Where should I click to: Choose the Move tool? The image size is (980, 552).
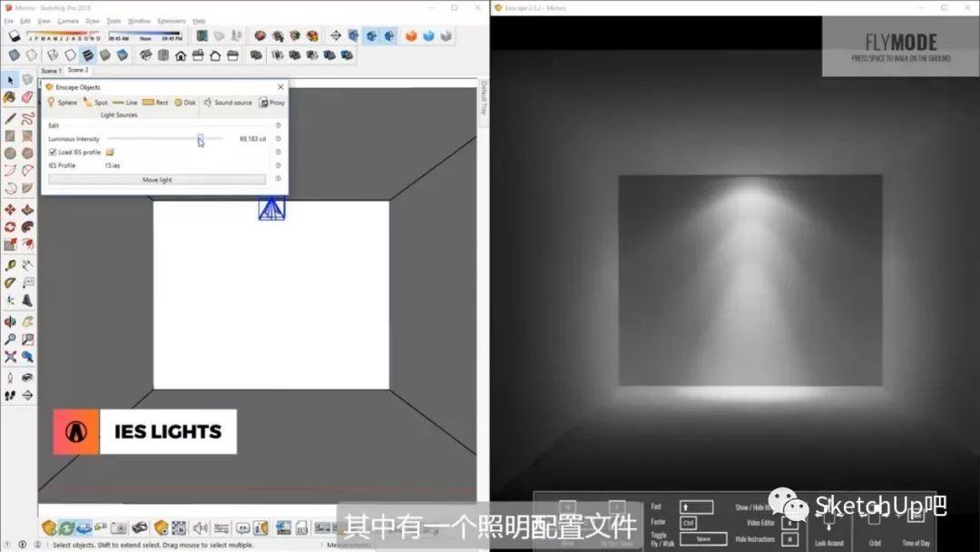[10, 210]
